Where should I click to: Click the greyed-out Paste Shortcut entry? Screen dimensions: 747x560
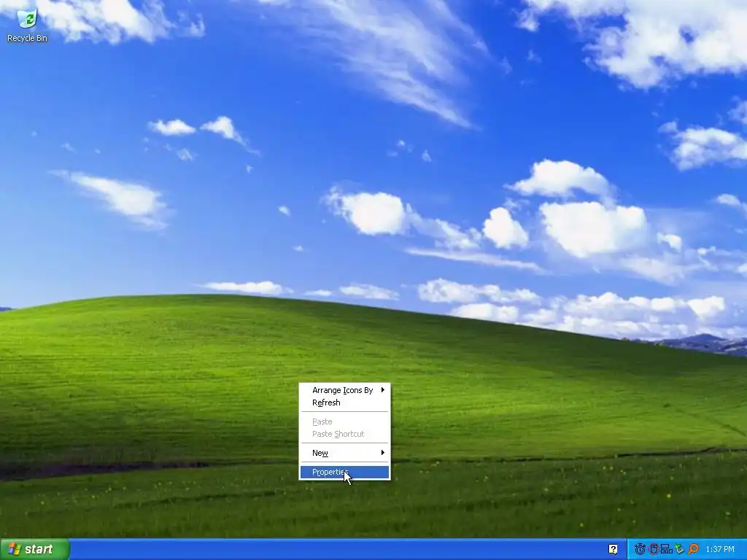(x=344, y=434)
